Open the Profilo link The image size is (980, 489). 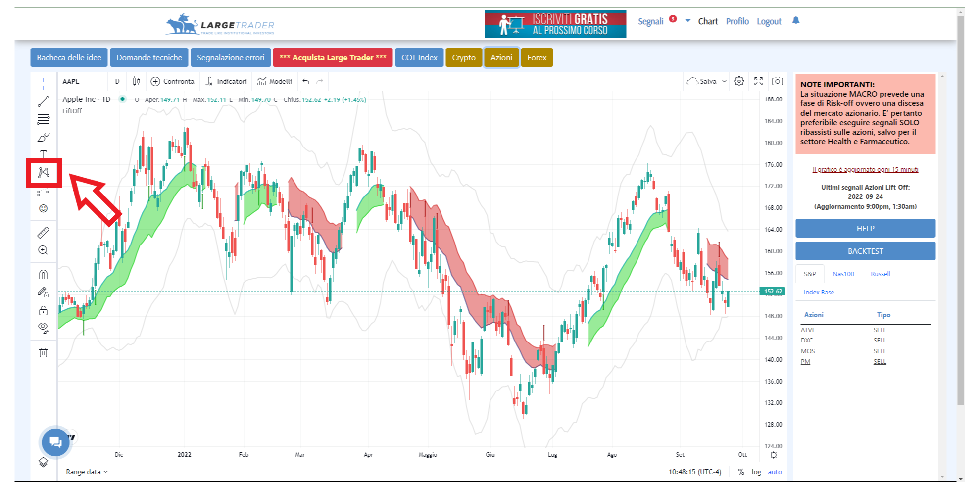pyautogui.click(x=737, y=21)
